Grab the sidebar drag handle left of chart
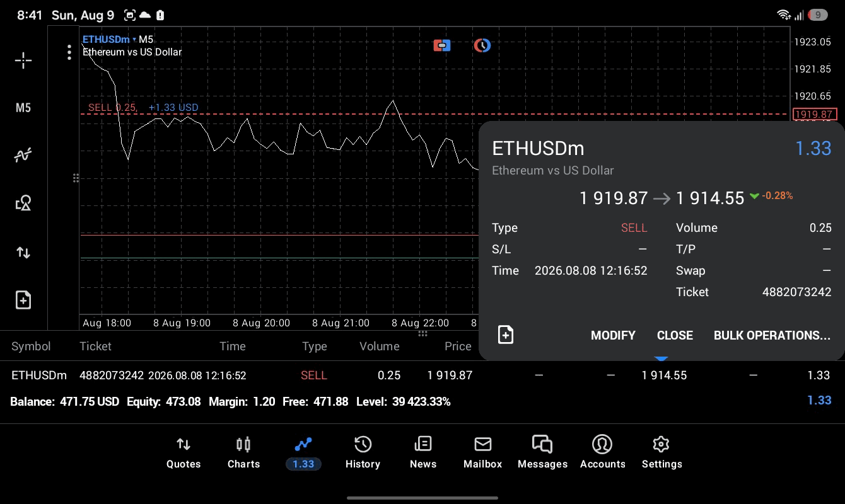 coord(76,178)
